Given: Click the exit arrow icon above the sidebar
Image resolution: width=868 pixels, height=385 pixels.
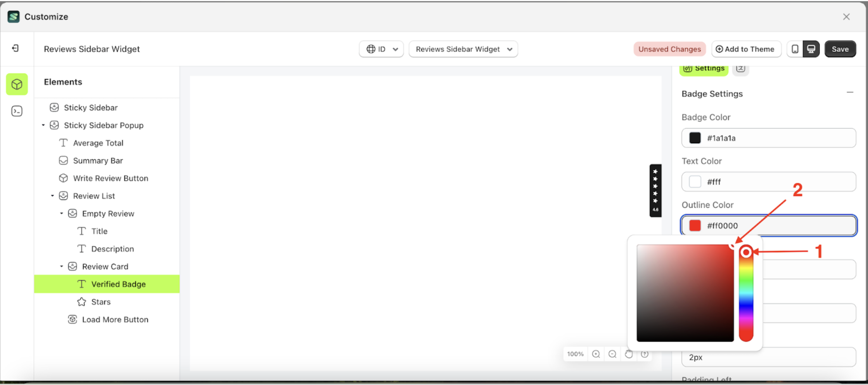Looking at the screenshot, I should [x=16, y=48].
